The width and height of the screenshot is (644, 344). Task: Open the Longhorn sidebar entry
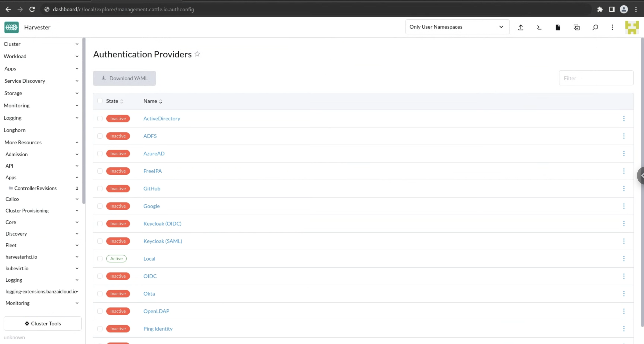[x=15, y=130]
